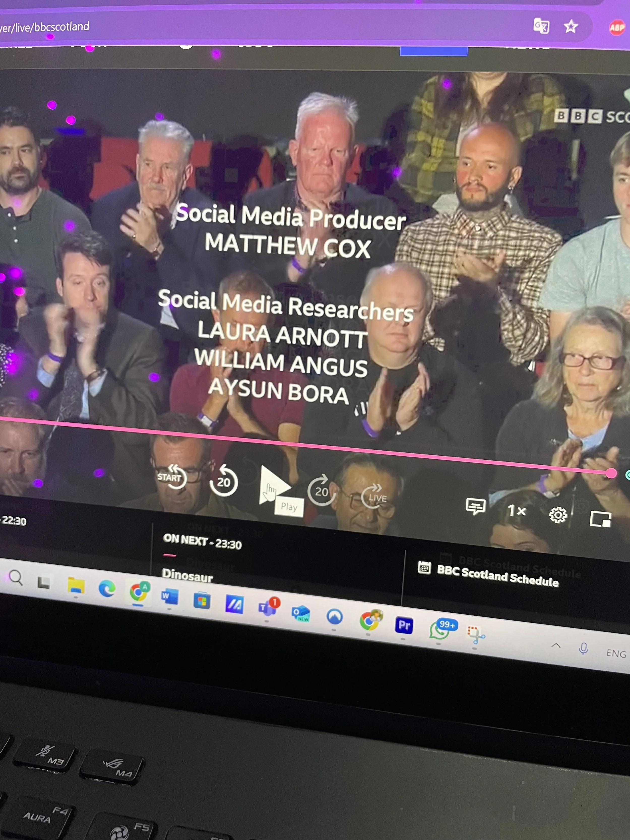630x840 pixels.
Task: Open the blue mountain VPN app icon
Action: tap(334, 617)
